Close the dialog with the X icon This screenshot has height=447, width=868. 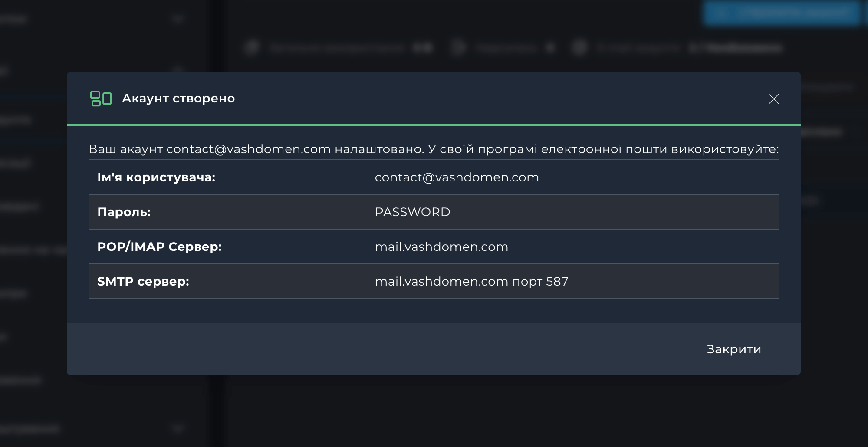point(773,99)
